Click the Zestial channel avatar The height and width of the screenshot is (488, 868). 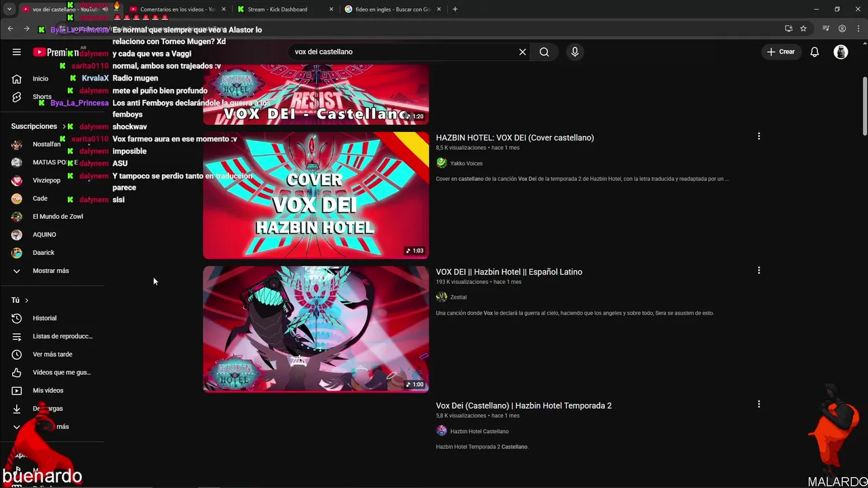click(x=441, y=297)
